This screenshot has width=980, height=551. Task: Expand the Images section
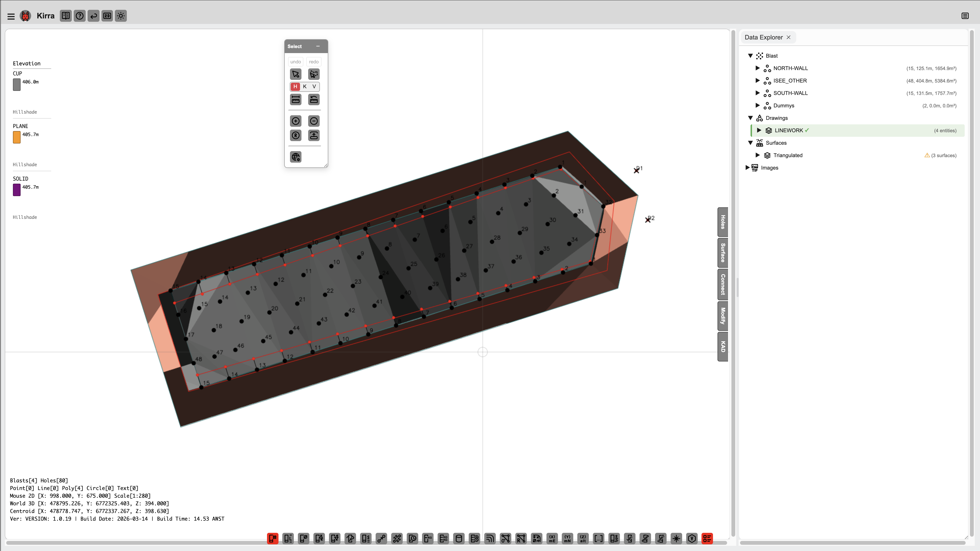coord(748,167)
